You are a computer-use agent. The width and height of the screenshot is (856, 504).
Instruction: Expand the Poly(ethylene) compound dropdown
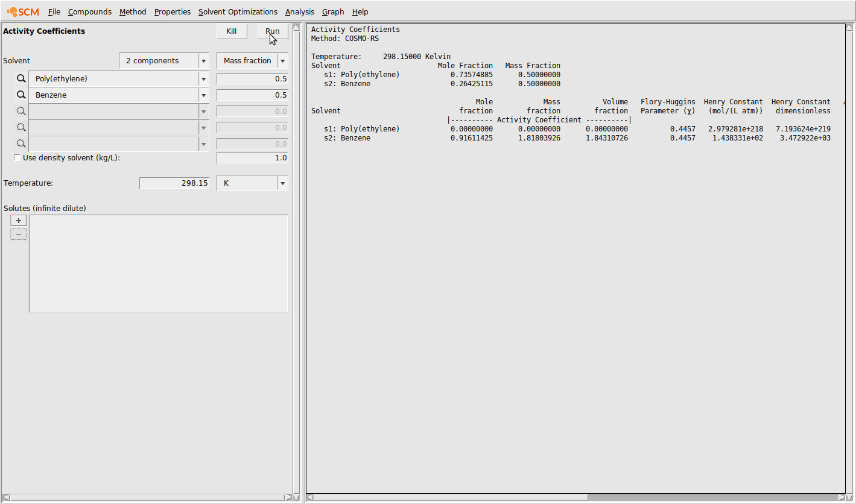tap(203, 79)
